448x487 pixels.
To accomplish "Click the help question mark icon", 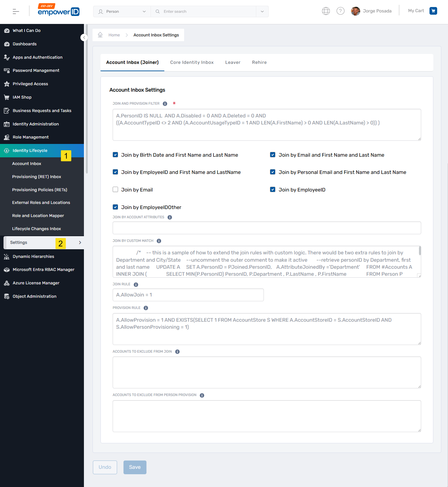I will tap(340, 11).
